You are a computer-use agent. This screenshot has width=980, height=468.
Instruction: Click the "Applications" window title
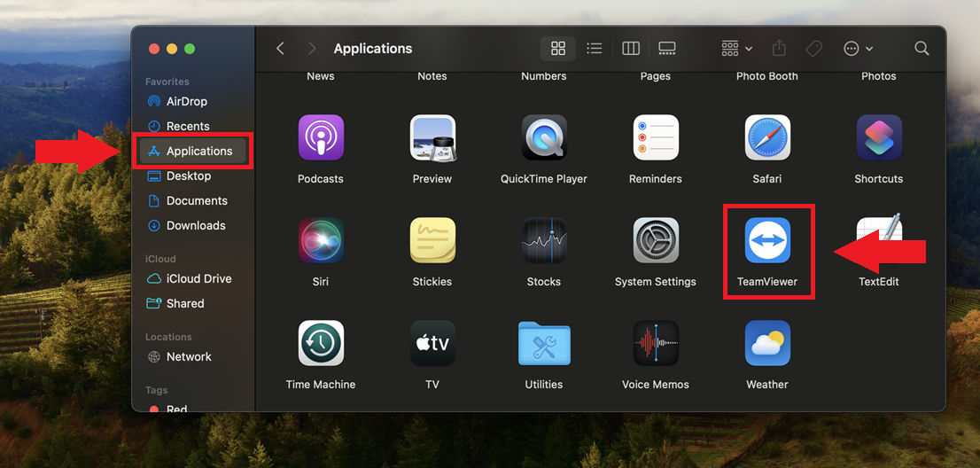(x=373, y=48)
